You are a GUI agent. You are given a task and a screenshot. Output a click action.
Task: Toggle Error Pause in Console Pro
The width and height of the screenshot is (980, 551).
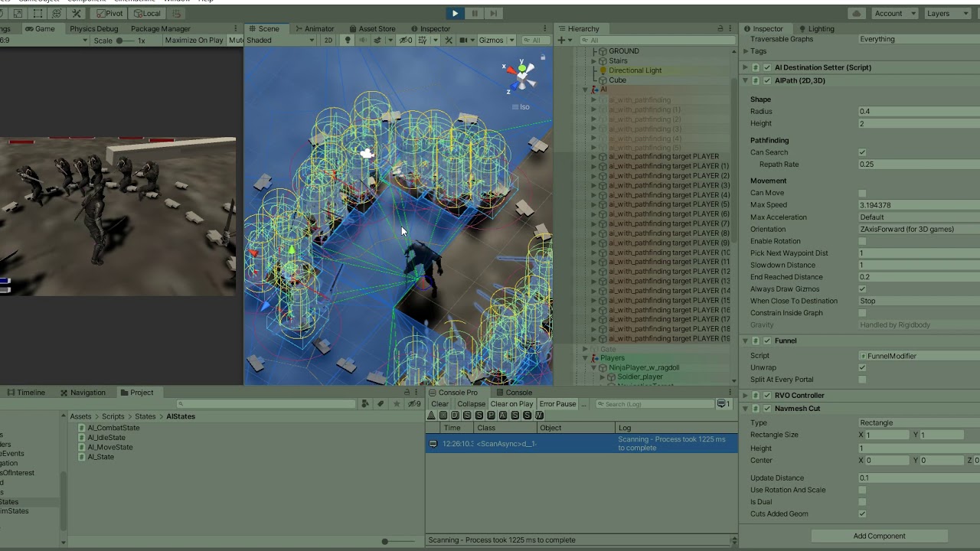click(557, 404)
